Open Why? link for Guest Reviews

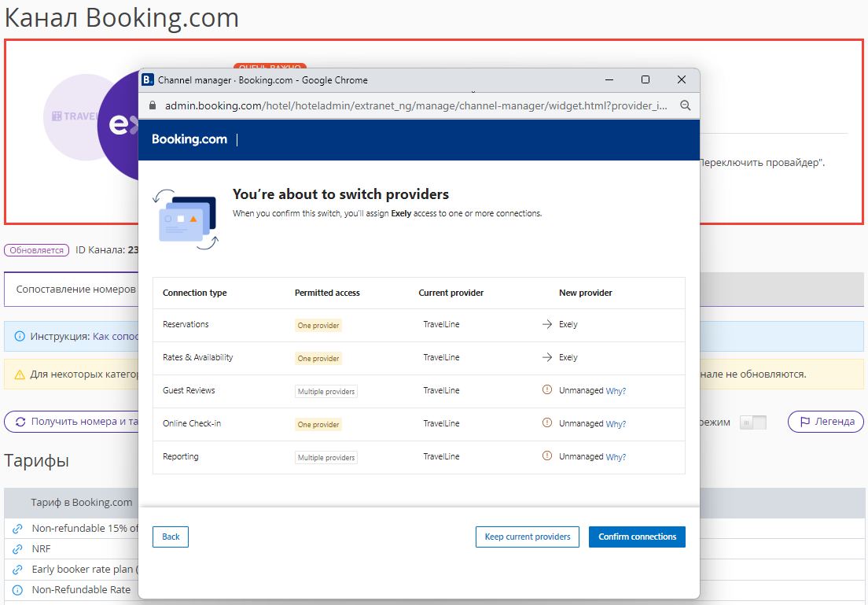pos(616,391)
